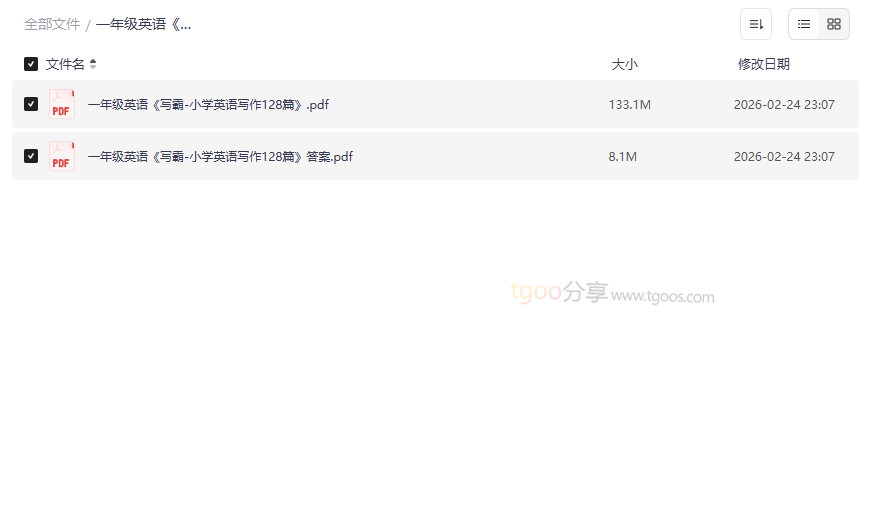Click PDF icon of the 答案.pdf file
This screenshot has width=874, height=514.
coord(61,156)
